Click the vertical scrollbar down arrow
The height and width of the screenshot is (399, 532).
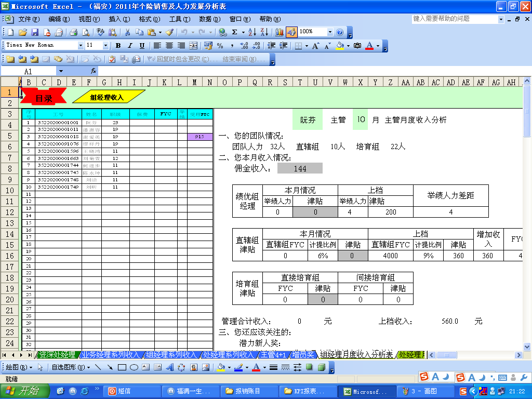[x=527, y=347]
